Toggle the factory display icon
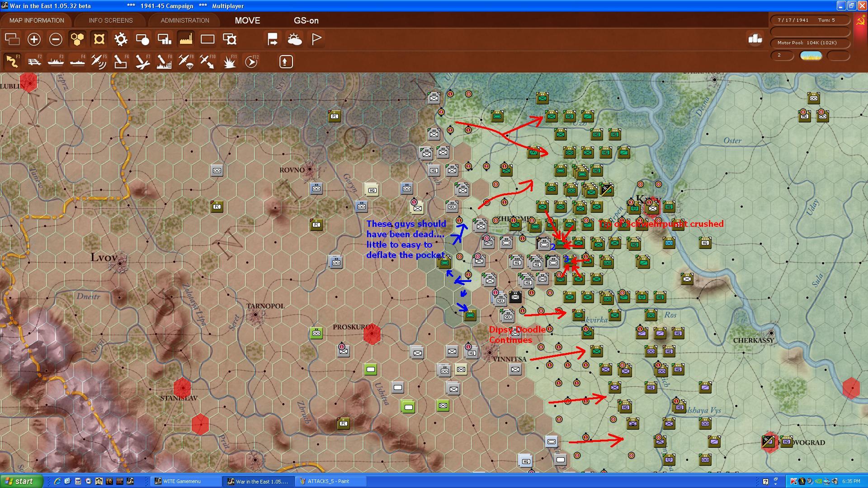The height and width of the screenshot is (488, 868). [x=186, y=39]
